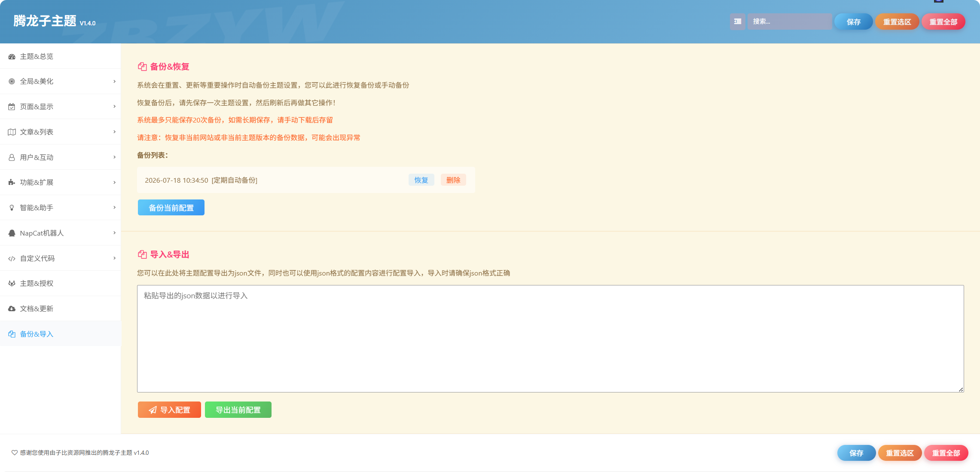Expand the 功能&扩展 chevron
980x472 pixels.
[114, 182]
